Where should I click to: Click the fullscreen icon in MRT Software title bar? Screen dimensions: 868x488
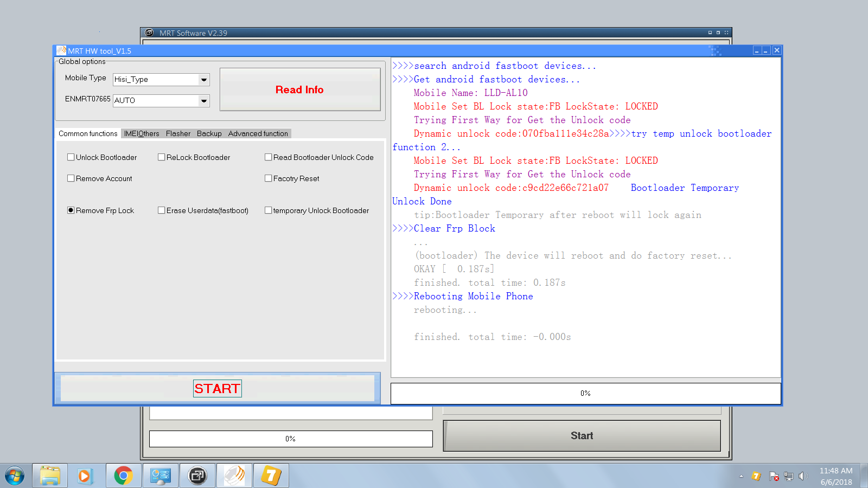[x=726, y=33]
